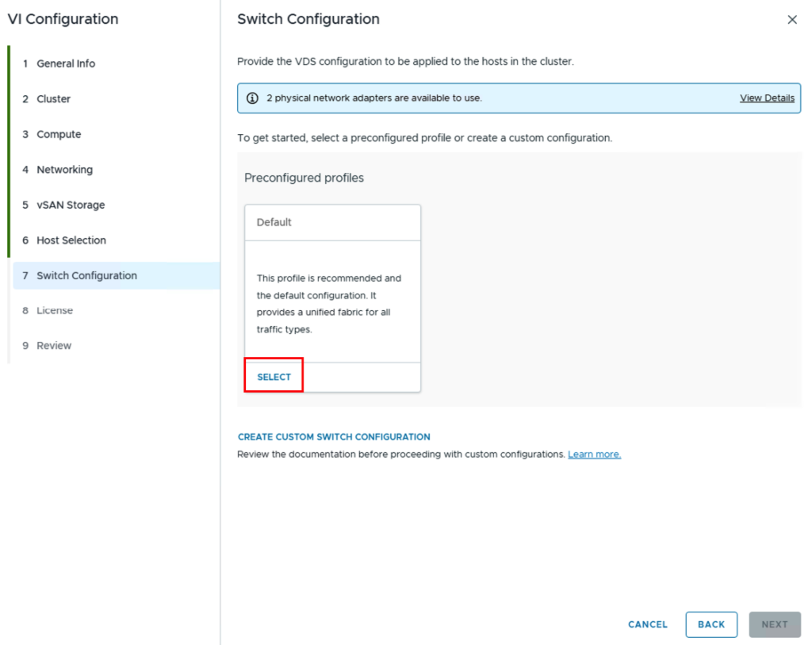
Task: Cancel the VI Configuration wizard
Action: tap(647, 624)
